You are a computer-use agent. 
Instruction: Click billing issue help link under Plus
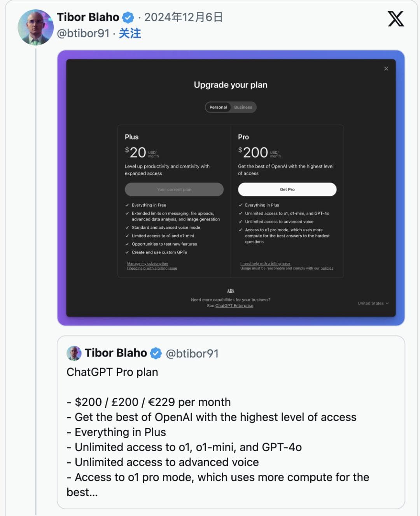(152, 268)
